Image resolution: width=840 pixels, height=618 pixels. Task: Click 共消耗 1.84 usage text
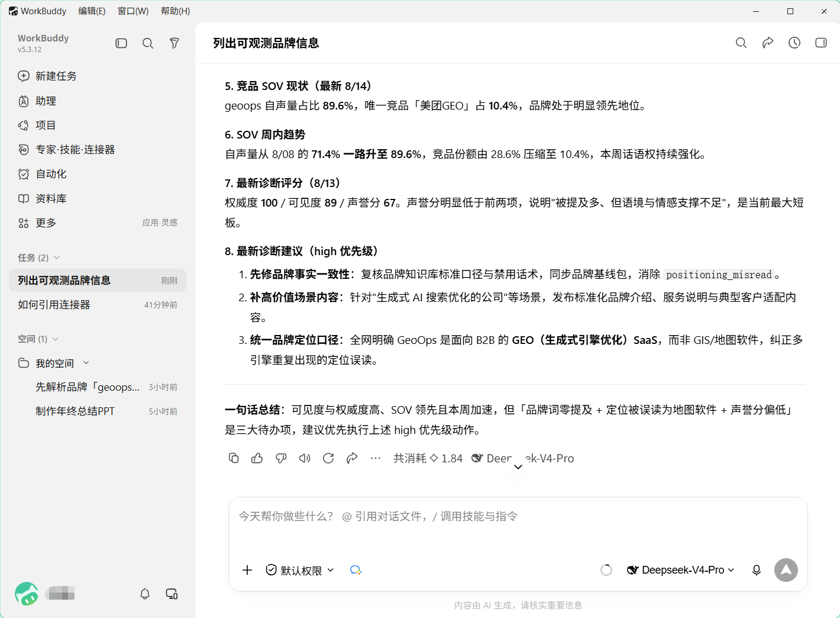(428, 458)
